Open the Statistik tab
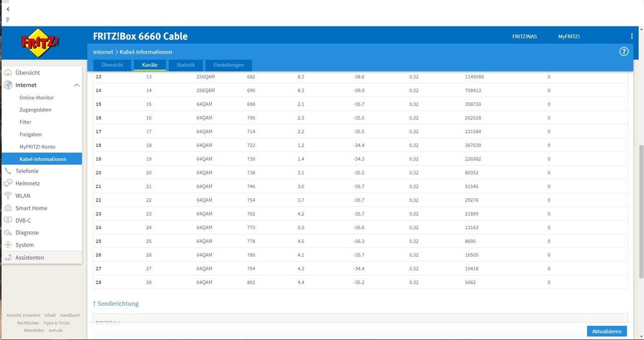Screen dimensions: 644x340 point(186,65)
